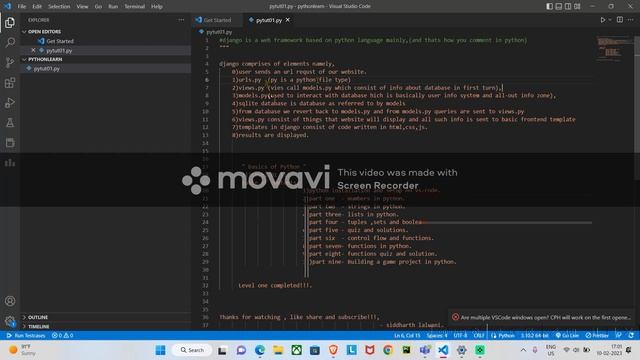Click Run Testcases in status bar

coord(26,336)
